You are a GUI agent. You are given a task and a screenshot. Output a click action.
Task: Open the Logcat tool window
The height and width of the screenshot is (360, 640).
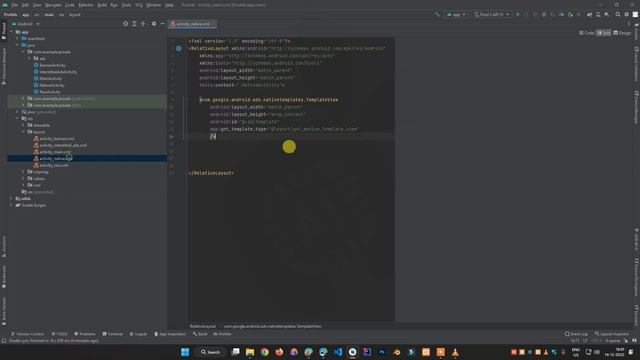138,334
